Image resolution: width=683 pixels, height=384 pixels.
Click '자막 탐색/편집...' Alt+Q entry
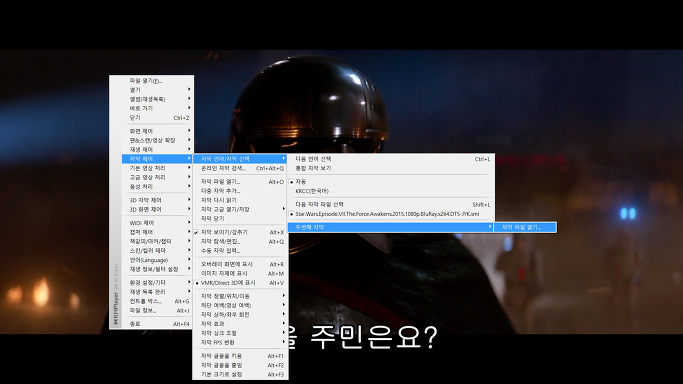[x=240, y=241]
